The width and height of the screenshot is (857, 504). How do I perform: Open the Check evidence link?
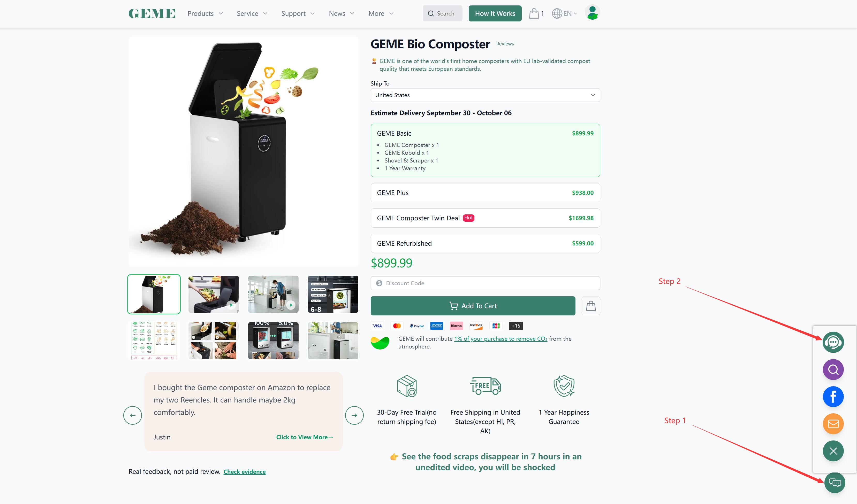pos(245,472)
